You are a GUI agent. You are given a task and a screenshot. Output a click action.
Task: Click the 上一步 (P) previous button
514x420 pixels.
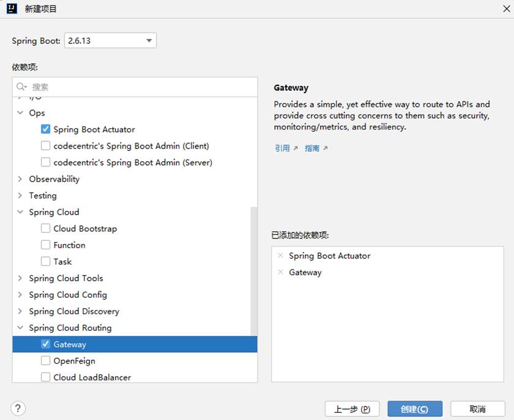[352, 409]
